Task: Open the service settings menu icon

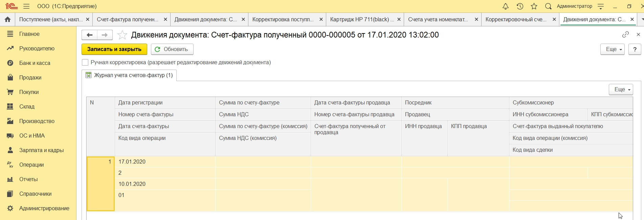Action: click(601, 6)
